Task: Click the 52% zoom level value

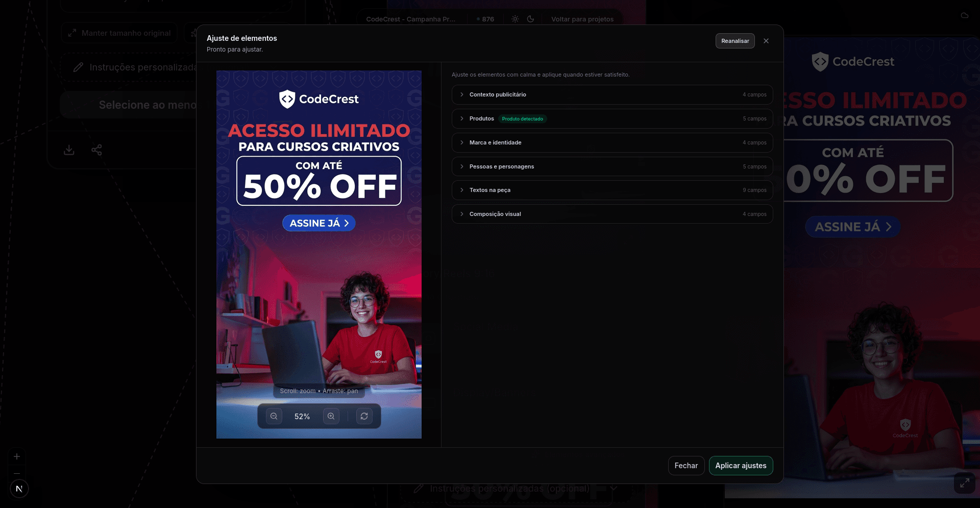Action: (302, 417)
